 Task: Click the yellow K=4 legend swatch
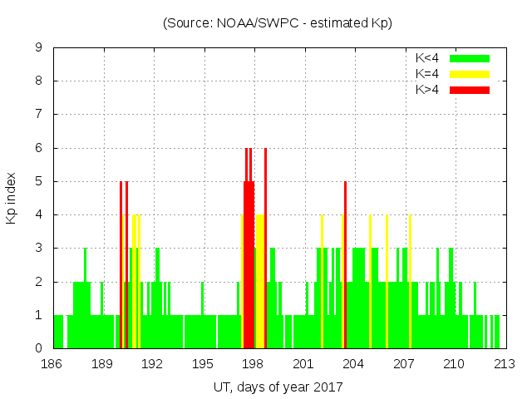tap(470, 74)
